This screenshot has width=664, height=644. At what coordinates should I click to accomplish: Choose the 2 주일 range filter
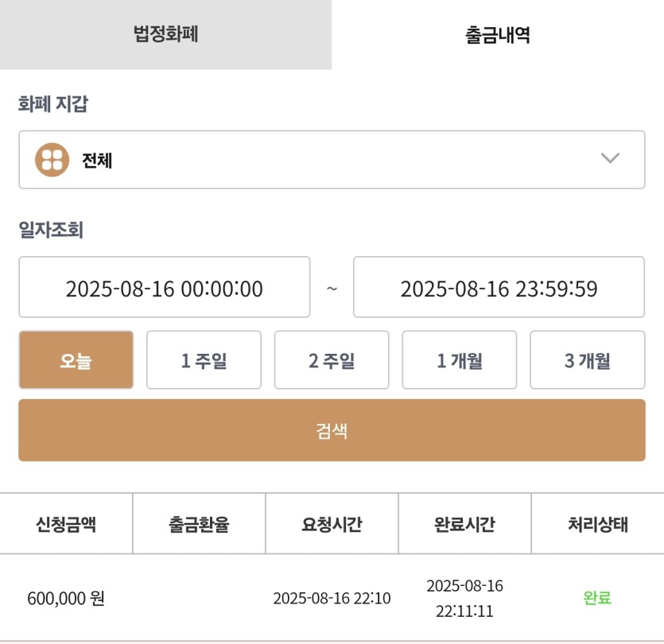pos(332,360)
